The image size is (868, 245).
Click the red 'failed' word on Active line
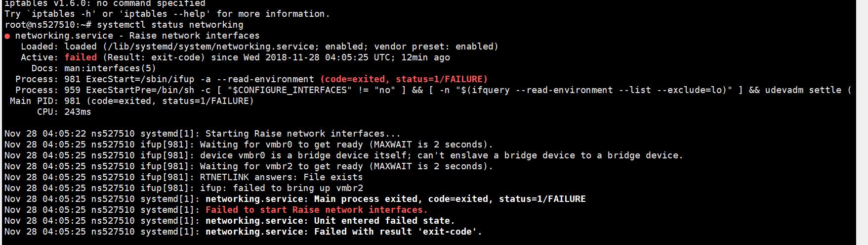[81, 57]
